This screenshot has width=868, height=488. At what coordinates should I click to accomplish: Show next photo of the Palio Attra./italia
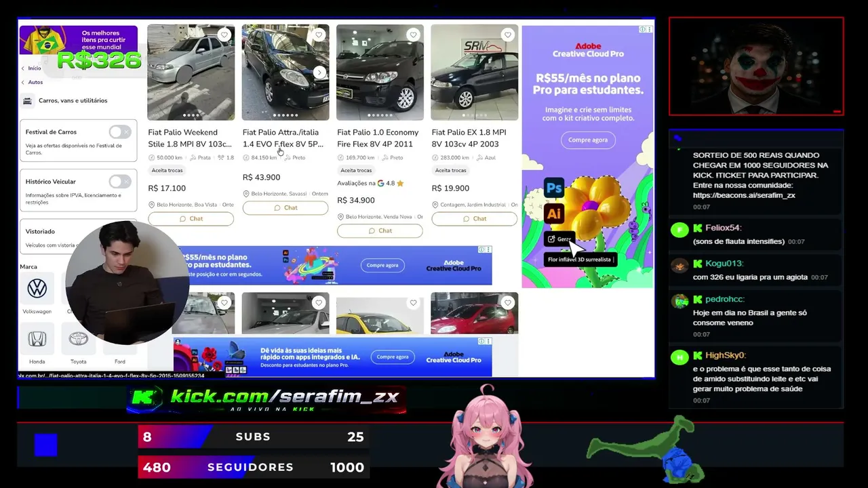[x=319, y=73]
